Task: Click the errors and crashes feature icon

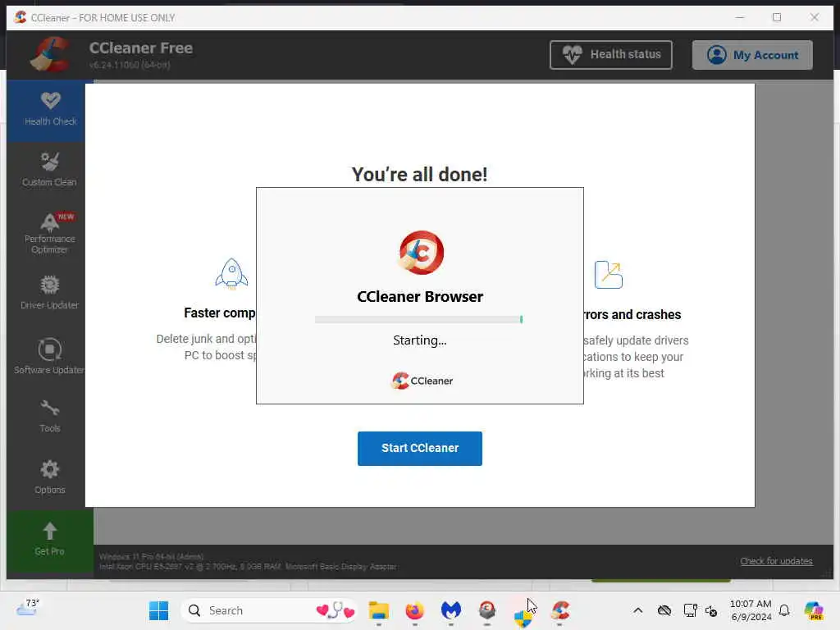Action: [609, 274]
